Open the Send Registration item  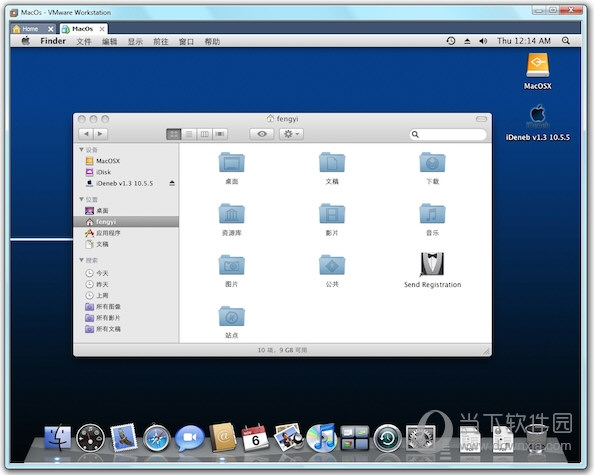[432, 270]
